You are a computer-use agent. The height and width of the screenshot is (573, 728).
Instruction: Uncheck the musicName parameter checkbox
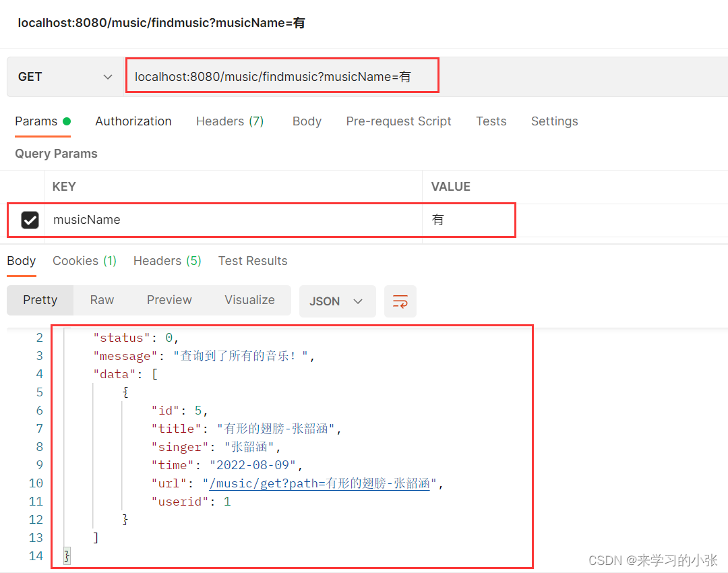pos(30,220)
